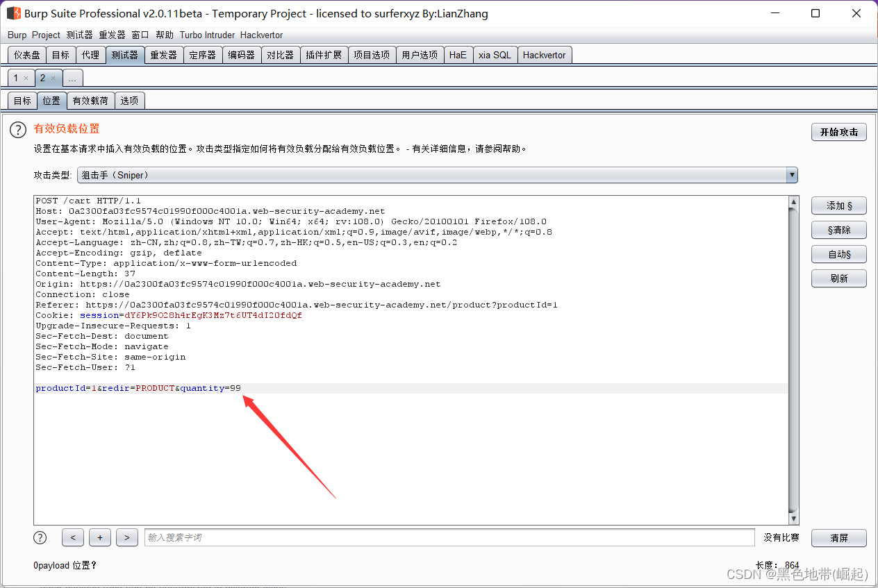Click the POST /cart HTTP/1.1 line
The image size is (878, 588).
tap(88, 201)
